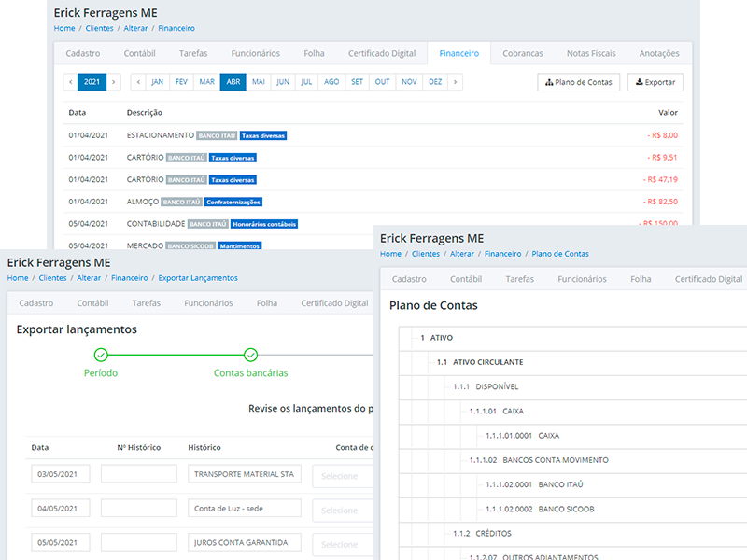Click next month arrow after DEZ
Image resolution: width=747 pixels, height=560 pixels.
pos(455,82)
